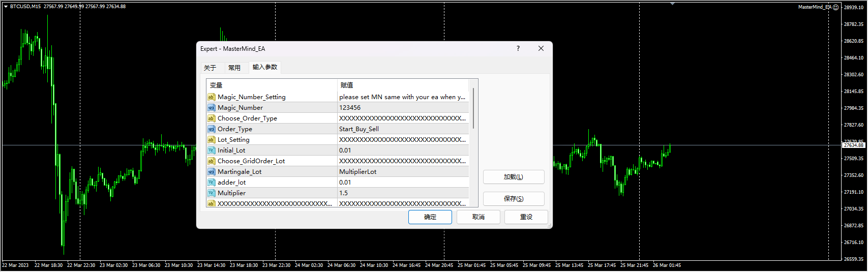Open the Martingale_Lot value MultiplierLot
The image size is (868, 272).
pyautogui.click(x=403, y=172)
